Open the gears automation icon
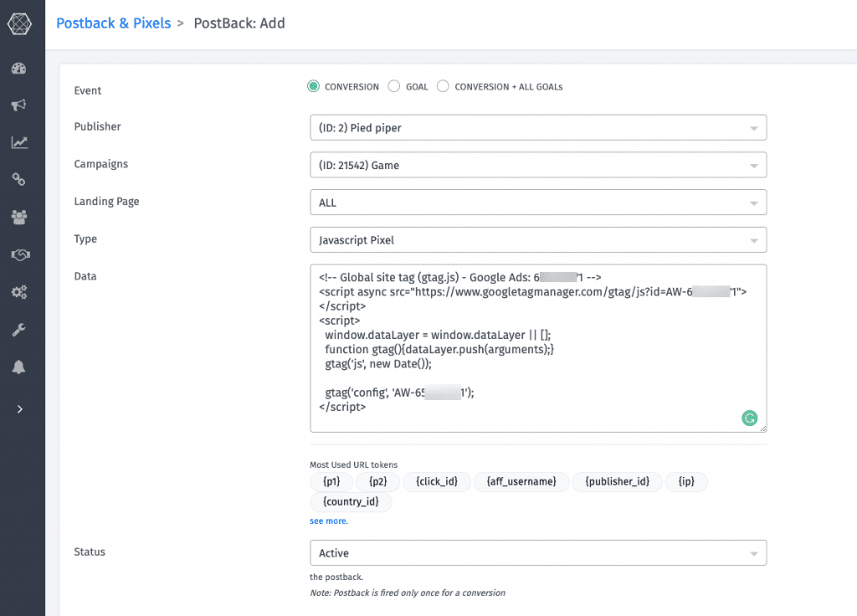The width and height of the screenshot is (857, 616). [19, 292]
